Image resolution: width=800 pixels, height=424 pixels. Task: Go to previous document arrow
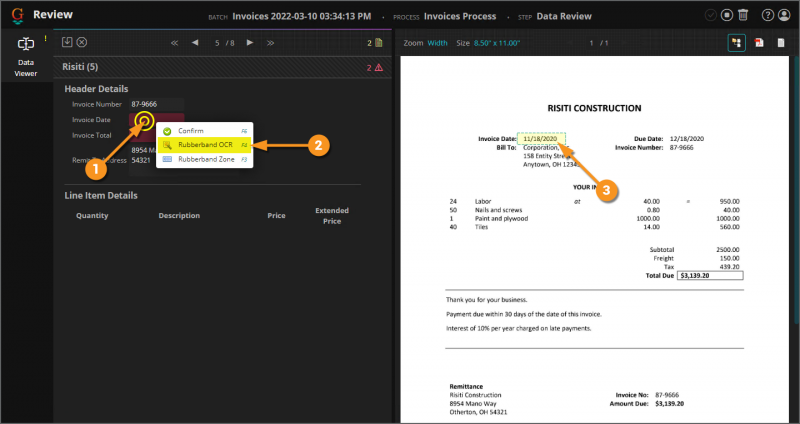tap(195, 43)
